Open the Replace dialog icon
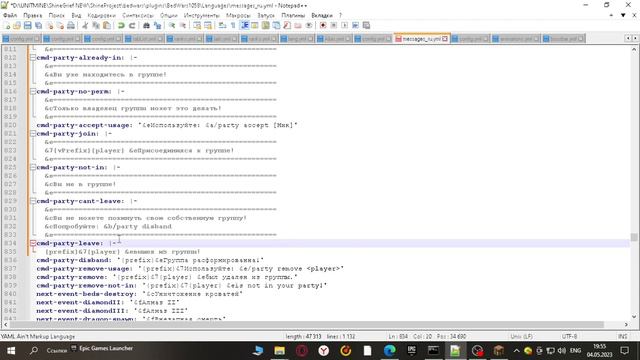Viewport: 640px width, 360px height. (x=157, y=25)
